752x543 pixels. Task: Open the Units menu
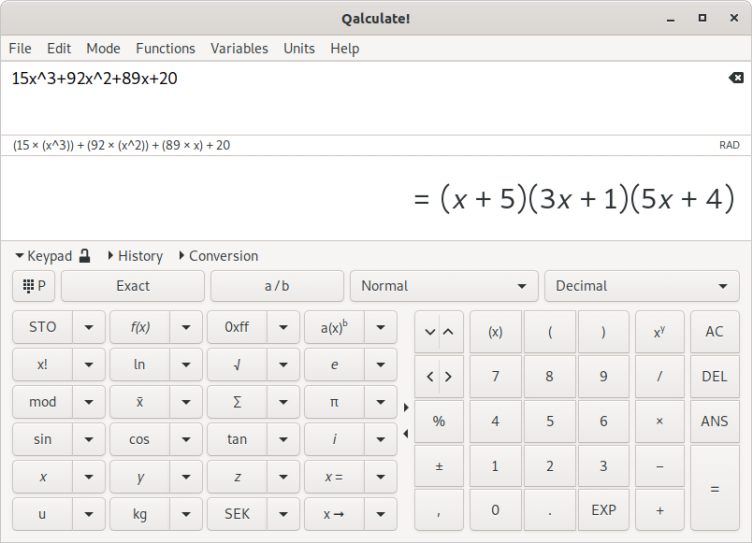[x=299, y=48]
